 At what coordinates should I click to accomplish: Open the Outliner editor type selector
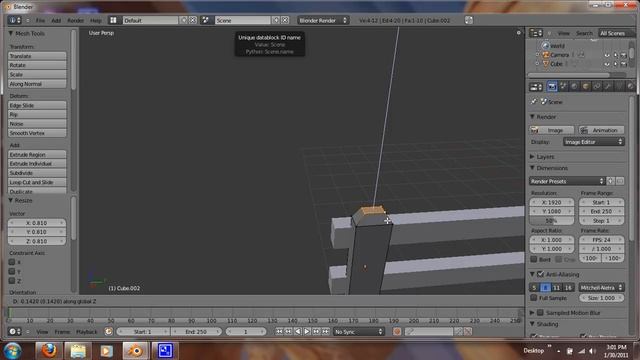tap(536, 33)
